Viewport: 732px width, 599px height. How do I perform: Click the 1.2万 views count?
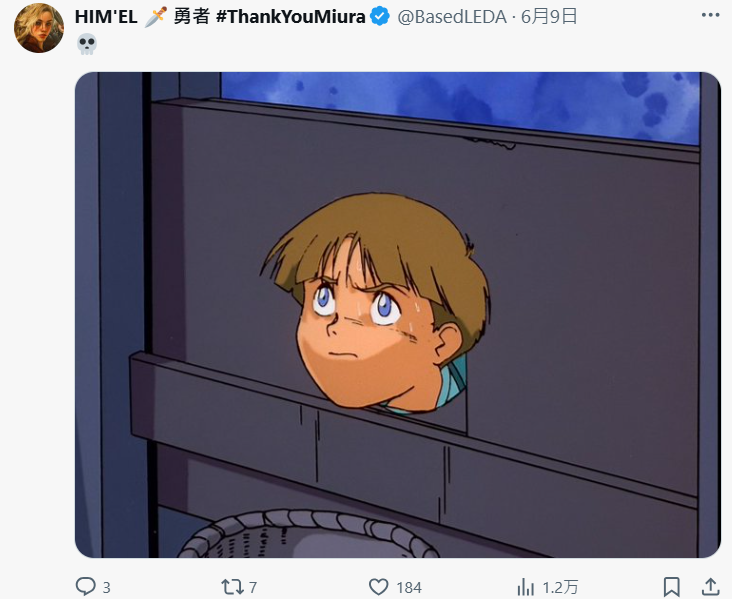point(560,587)
